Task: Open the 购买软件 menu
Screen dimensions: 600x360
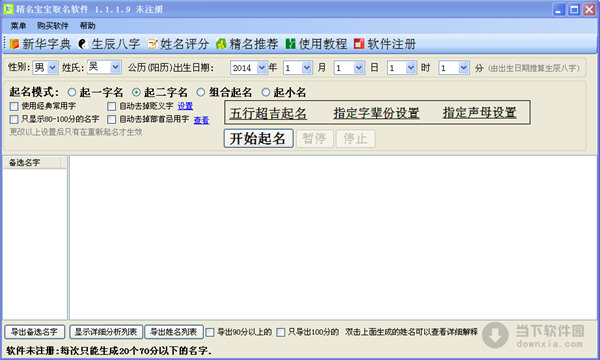Action: [52, 26]
